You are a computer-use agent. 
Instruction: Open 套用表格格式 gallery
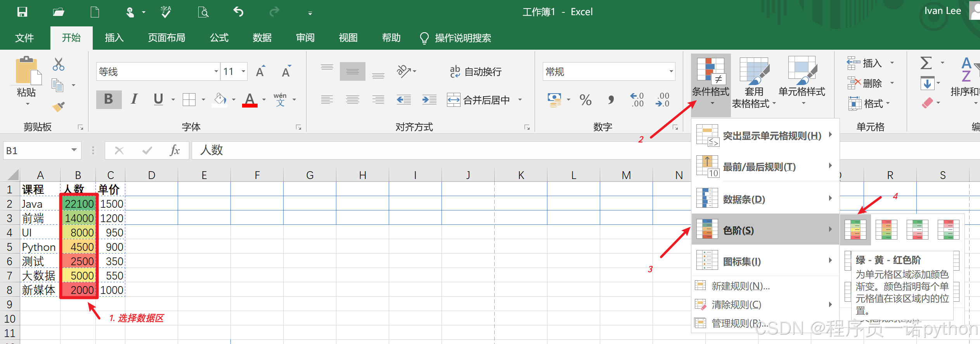point(753,83)
